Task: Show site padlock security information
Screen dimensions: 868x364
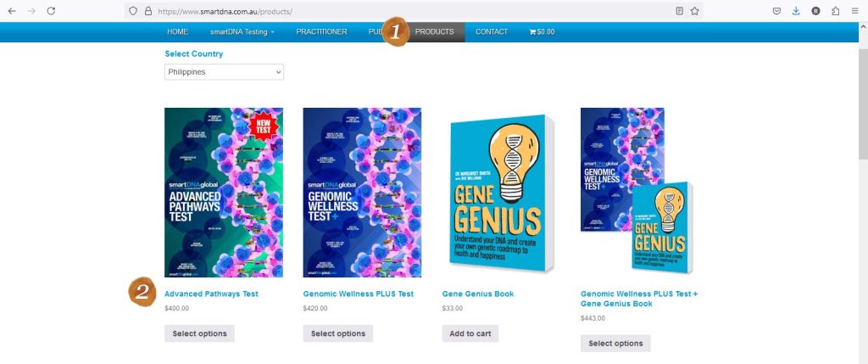Action: point(148,12)
